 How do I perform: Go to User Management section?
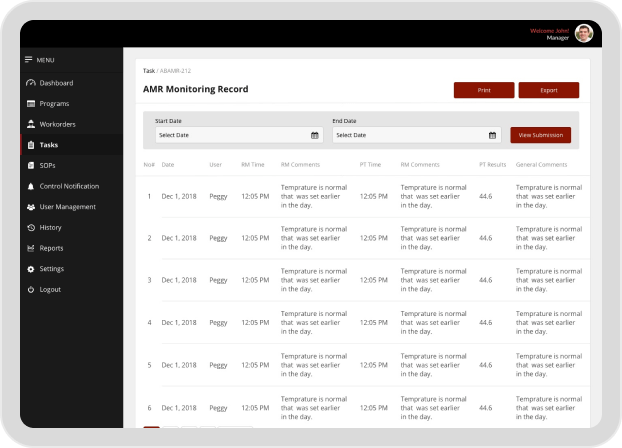tap(67, 207)
